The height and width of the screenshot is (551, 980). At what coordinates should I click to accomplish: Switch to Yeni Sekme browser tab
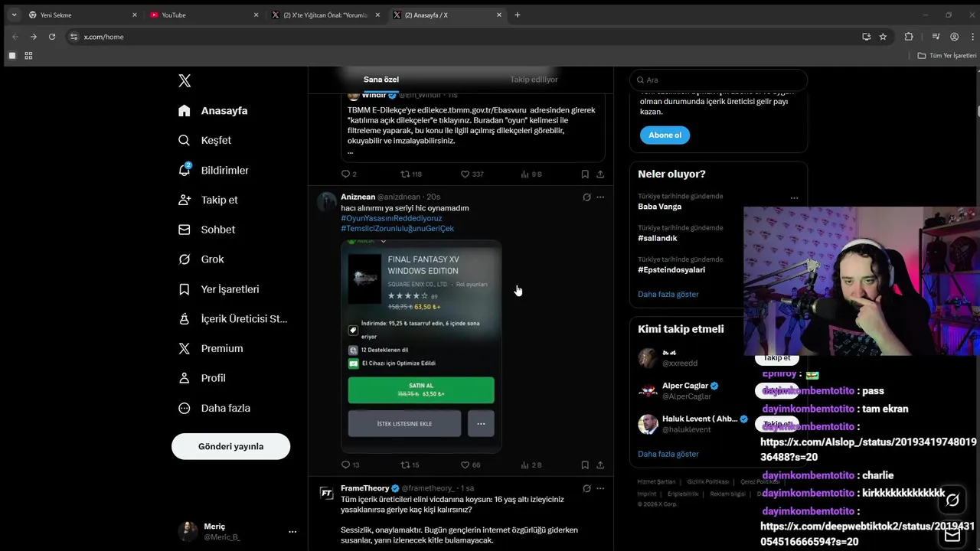coord(82,15)
